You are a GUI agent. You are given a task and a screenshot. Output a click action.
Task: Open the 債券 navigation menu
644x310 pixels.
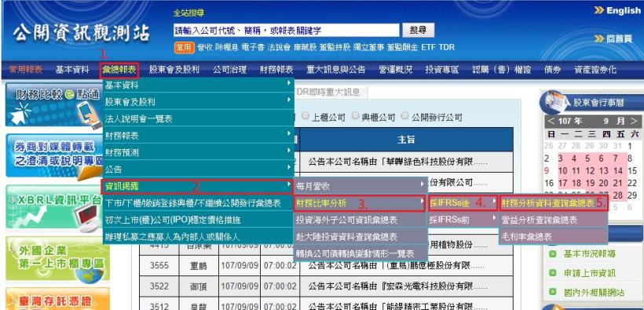point(553,70)
